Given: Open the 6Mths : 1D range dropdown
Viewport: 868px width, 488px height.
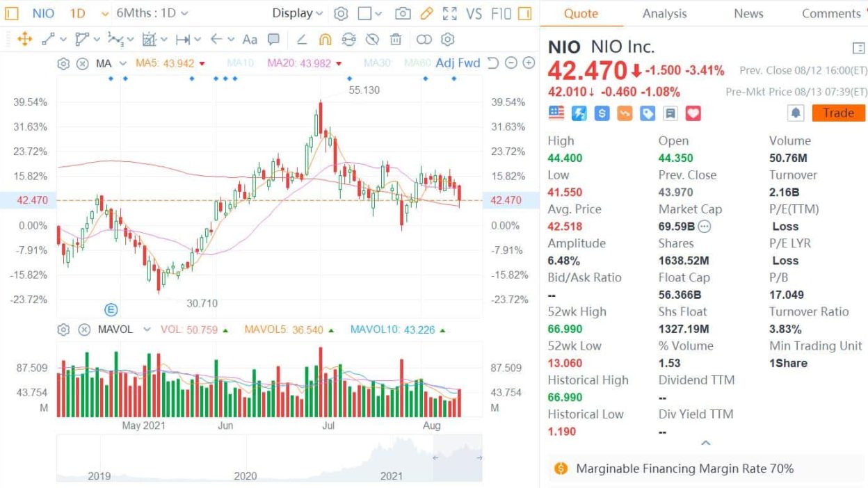Looking at the screenshot, I should coord(152,13).
